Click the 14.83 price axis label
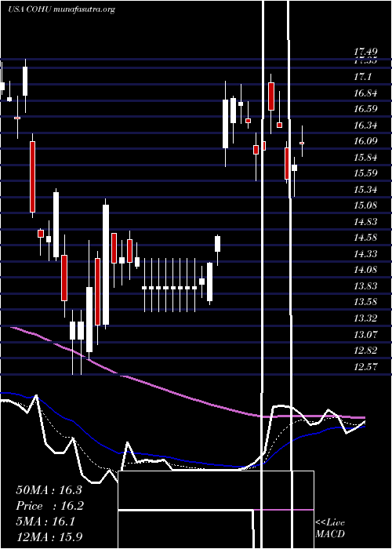Image resolution: width=392 pixels, height=549 pixels. tap(365, 222)
